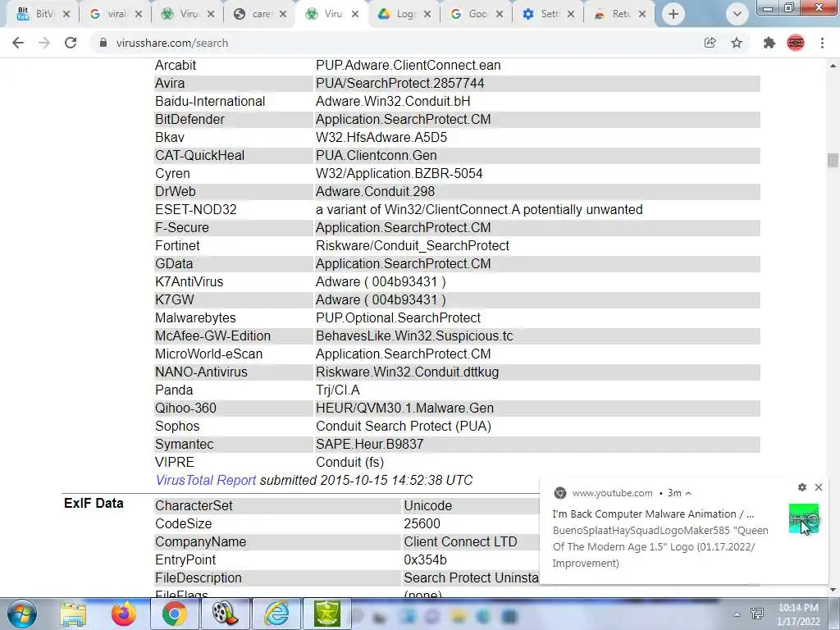Screen dimensions: 840x630
Task: Click the DrWeb result Adware.Conduit.298
Action: [x=375, y=191]
